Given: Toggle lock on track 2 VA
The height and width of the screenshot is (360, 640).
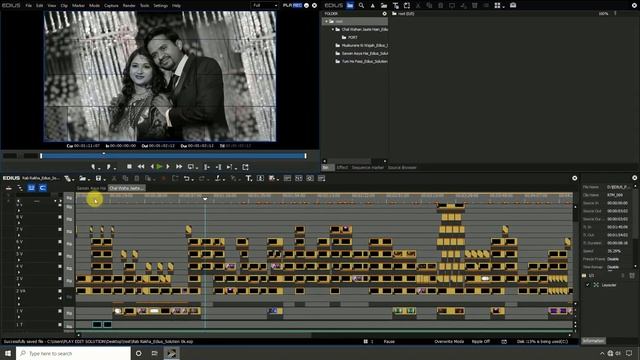Looking at the screenshot, I should click(60, 291).
